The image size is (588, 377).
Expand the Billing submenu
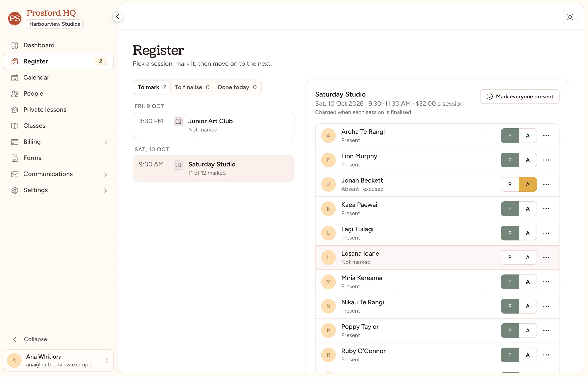59,142
